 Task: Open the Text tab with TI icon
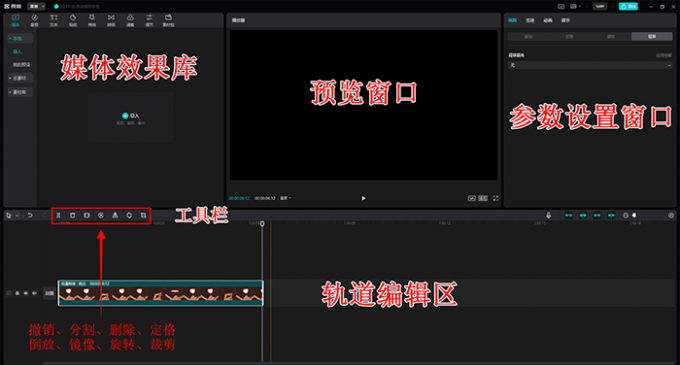[x=54, y=20]
